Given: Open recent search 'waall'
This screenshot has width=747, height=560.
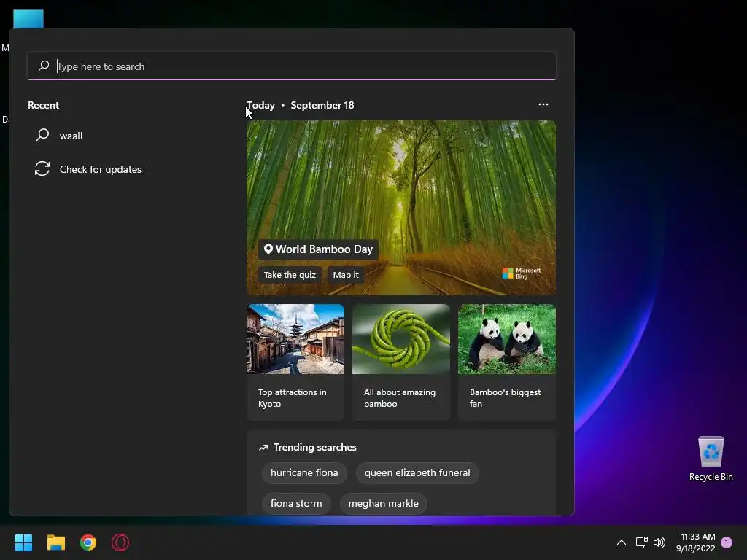Looking at the screenshot, I should 71,136.
